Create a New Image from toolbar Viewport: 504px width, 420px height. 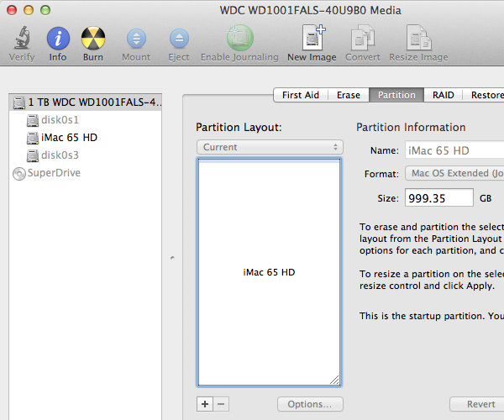pos(313,37)
